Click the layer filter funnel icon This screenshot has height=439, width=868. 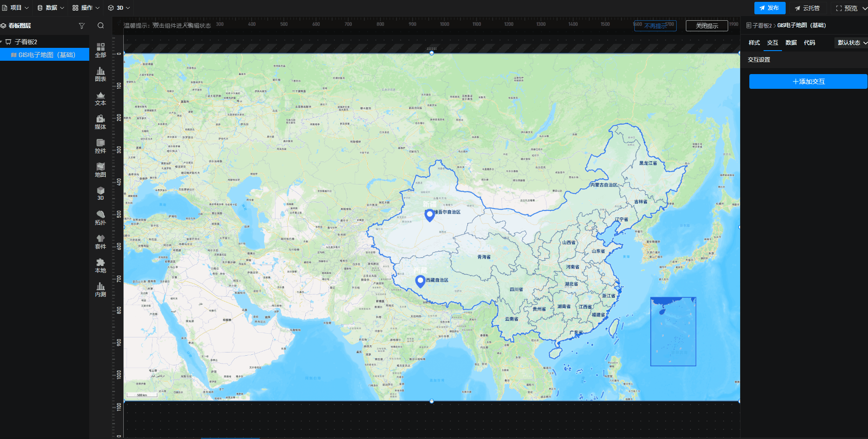point(82,26)
